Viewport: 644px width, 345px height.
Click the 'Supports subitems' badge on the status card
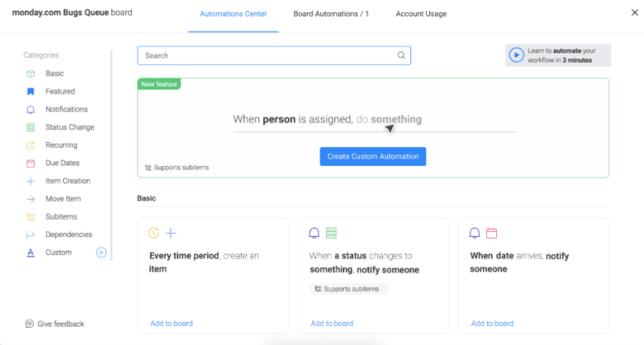pos(348,289)
